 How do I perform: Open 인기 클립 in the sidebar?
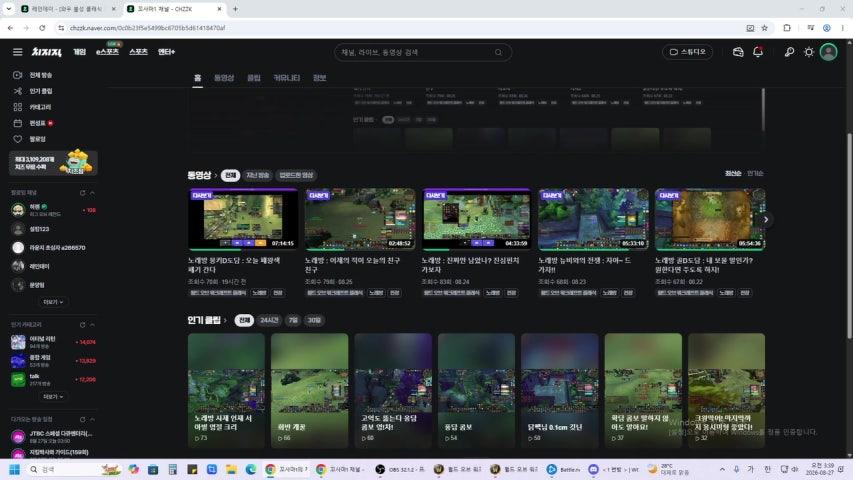coord(34,91)
